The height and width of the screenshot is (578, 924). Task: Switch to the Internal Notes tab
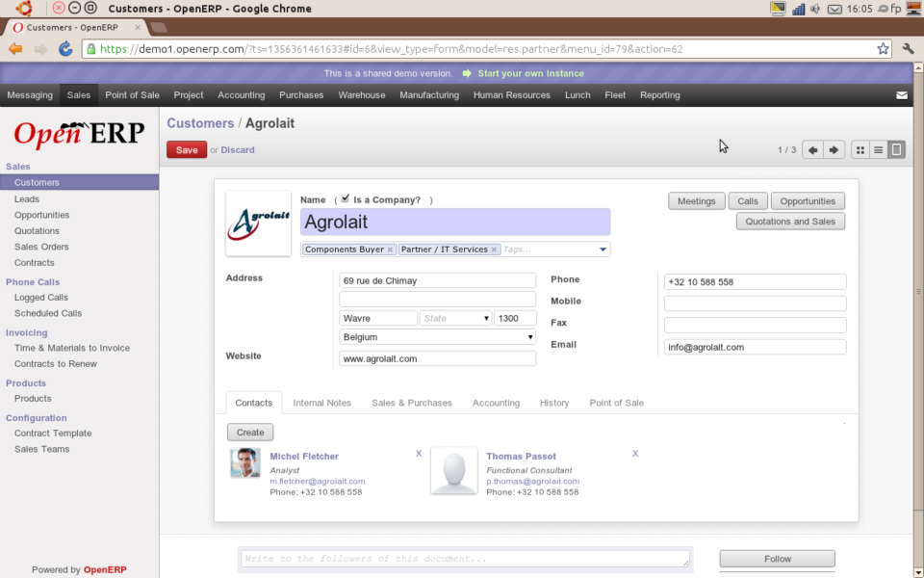[x=321, y=403]
